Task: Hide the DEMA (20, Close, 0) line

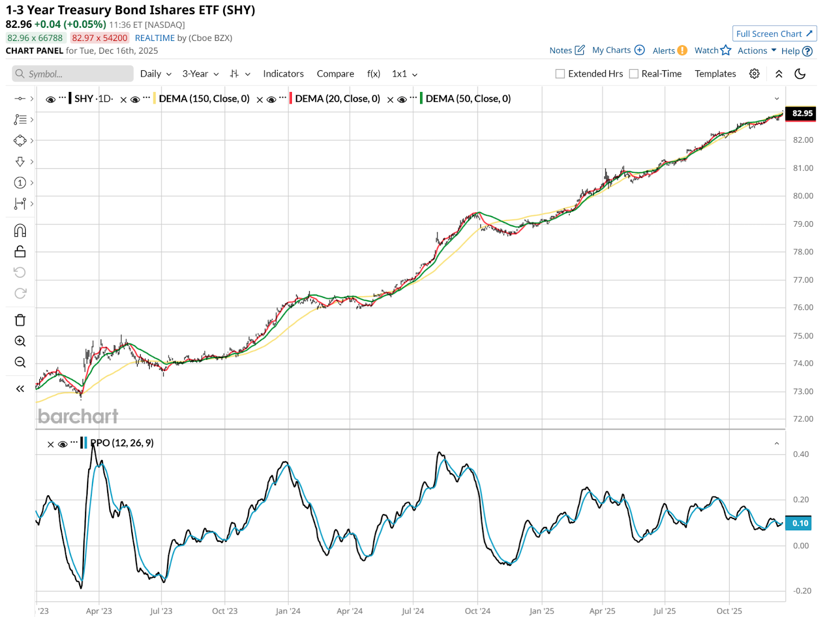Action: click(271, 99)
